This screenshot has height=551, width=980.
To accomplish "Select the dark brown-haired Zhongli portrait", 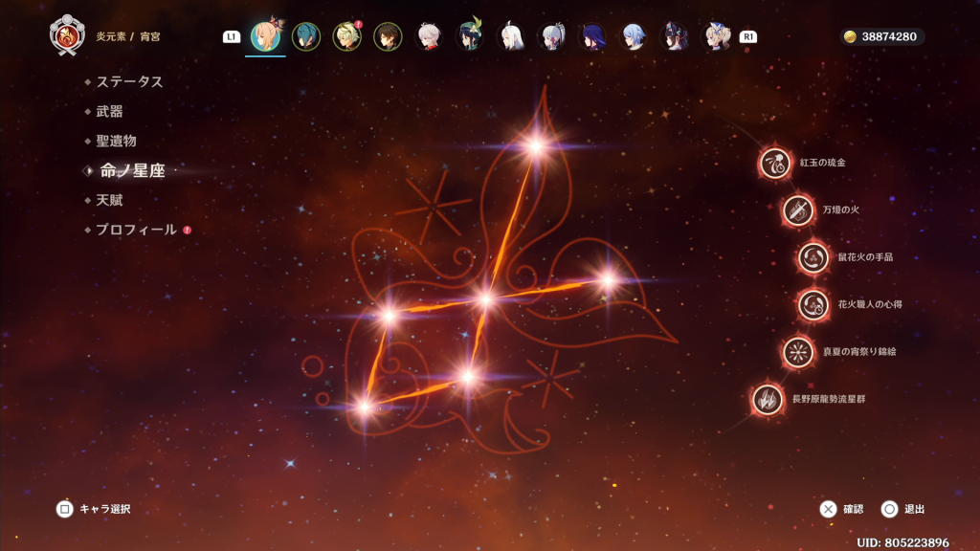I will pyautogui.click(x=388, y=37).
